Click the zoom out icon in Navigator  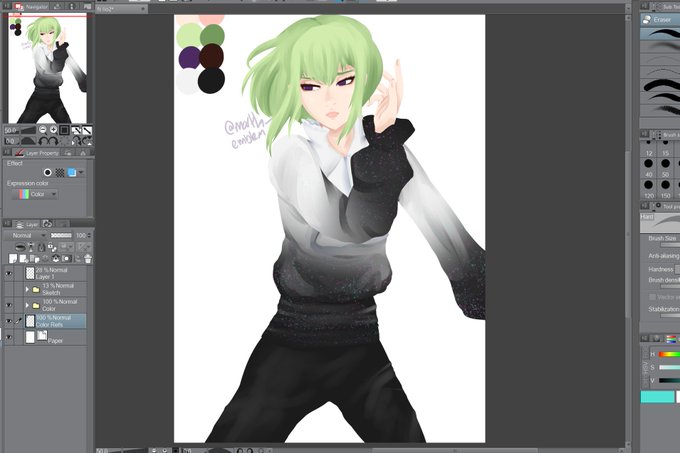pos(42,130)
